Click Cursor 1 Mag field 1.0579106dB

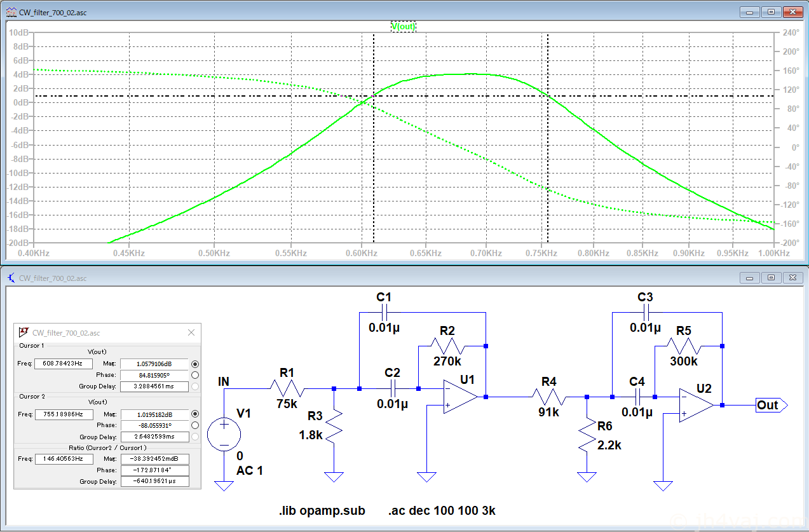click(x=154, y=364)
